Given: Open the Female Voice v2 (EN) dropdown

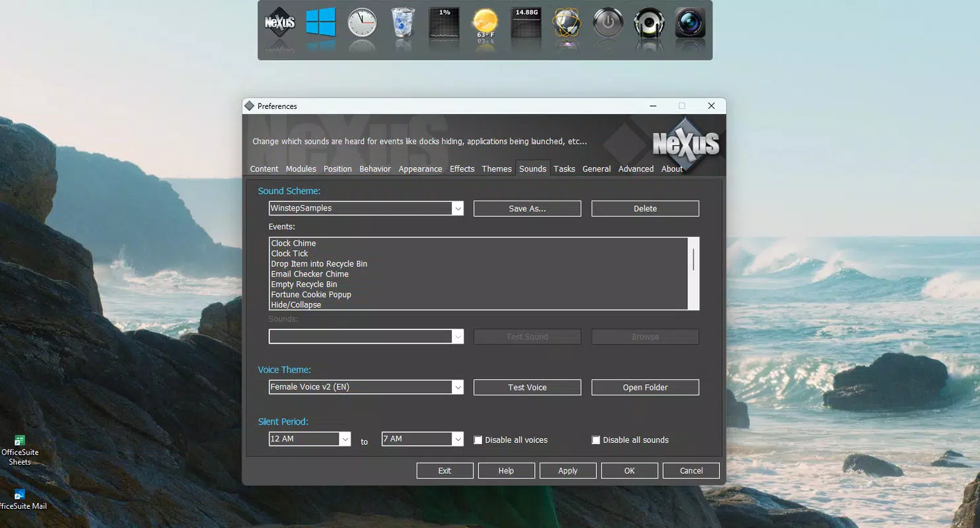Looking at the screenshot, I should click(x=458, y=387).
